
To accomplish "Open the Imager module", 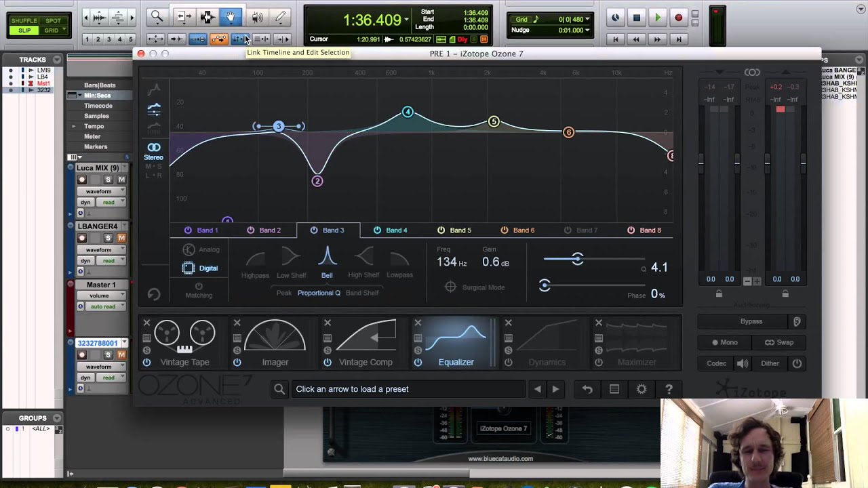I will (275, 344).
